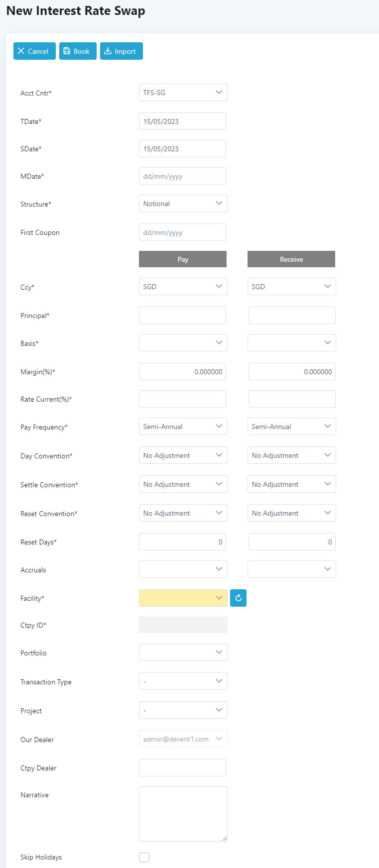
Task: Expand the Structure dropdown set to Notional
Action: pyautogui.click(x=183, y=204)
